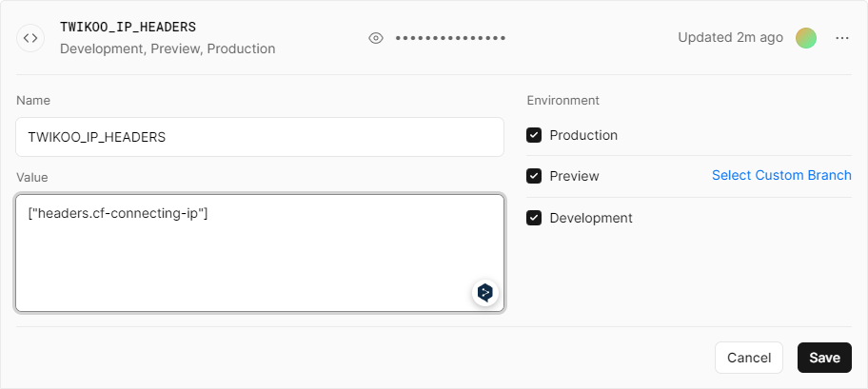
Task: Click the green gradient user avatar
Action: [x=806, y=38]
